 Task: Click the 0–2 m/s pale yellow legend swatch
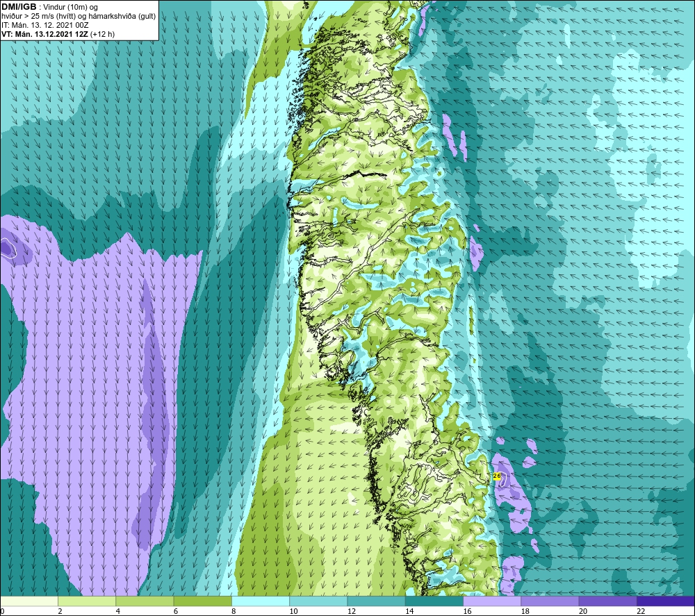[x=29, y=601]
